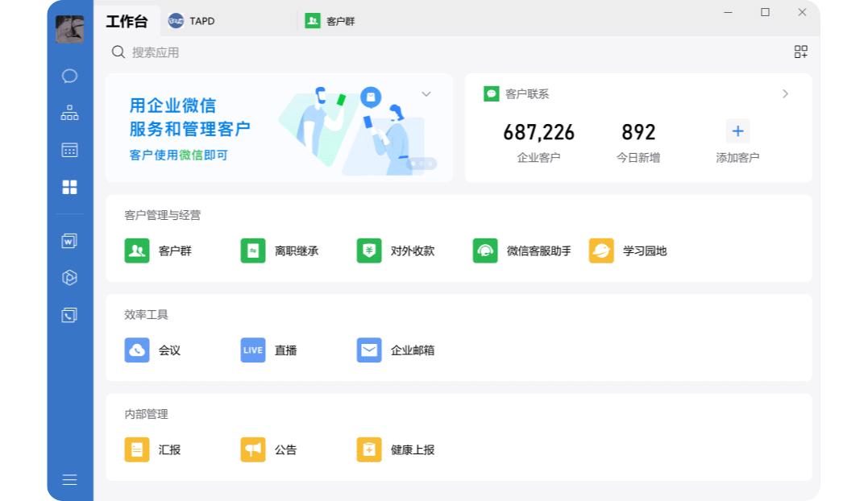
Task: Open the Messages chat bubble icon
Action: coord(69,76)
